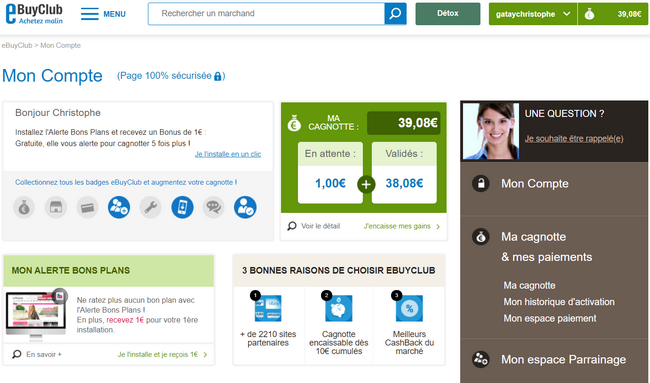Select the credit card badge
The height and width of the screenshot is (383, 650).
[x=87, y=207]
